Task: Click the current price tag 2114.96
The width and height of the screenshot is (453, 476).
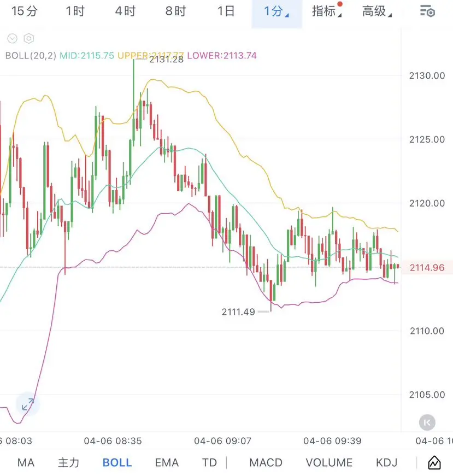Action: [427, 267]
